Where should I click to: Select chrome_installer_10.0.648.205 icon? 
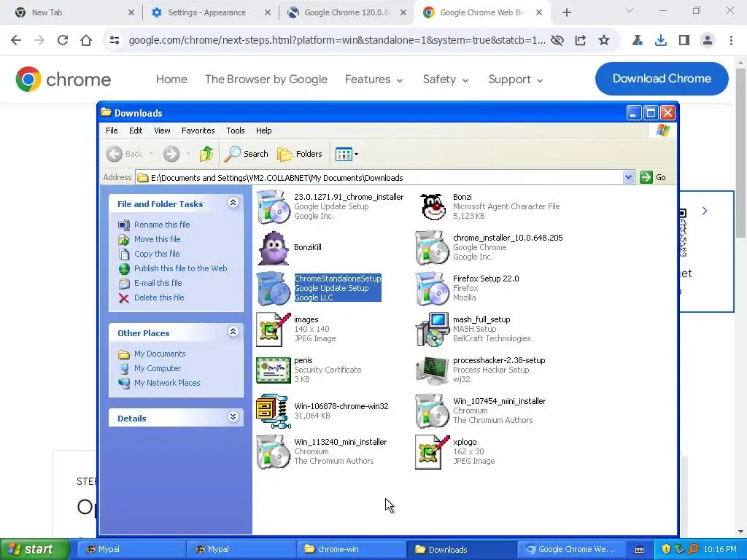click(432, 248)
